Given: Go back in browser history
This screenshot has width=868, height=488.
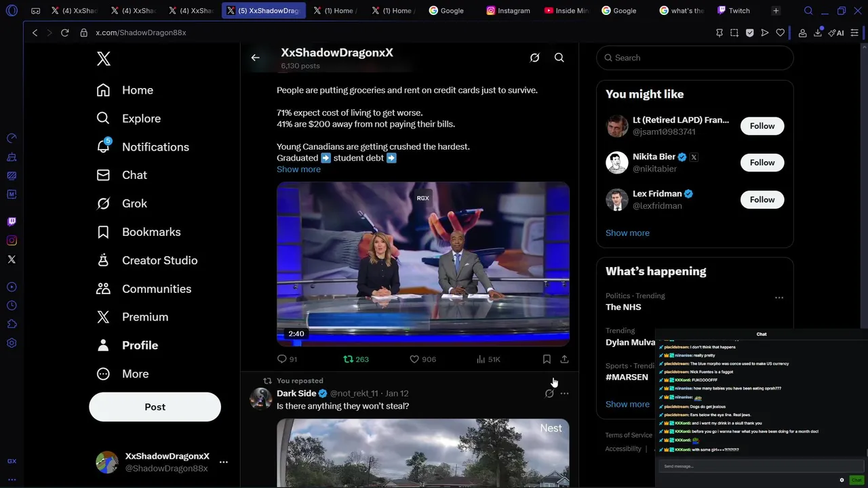Looking at the screenshot, I should [x=35, y=33].
